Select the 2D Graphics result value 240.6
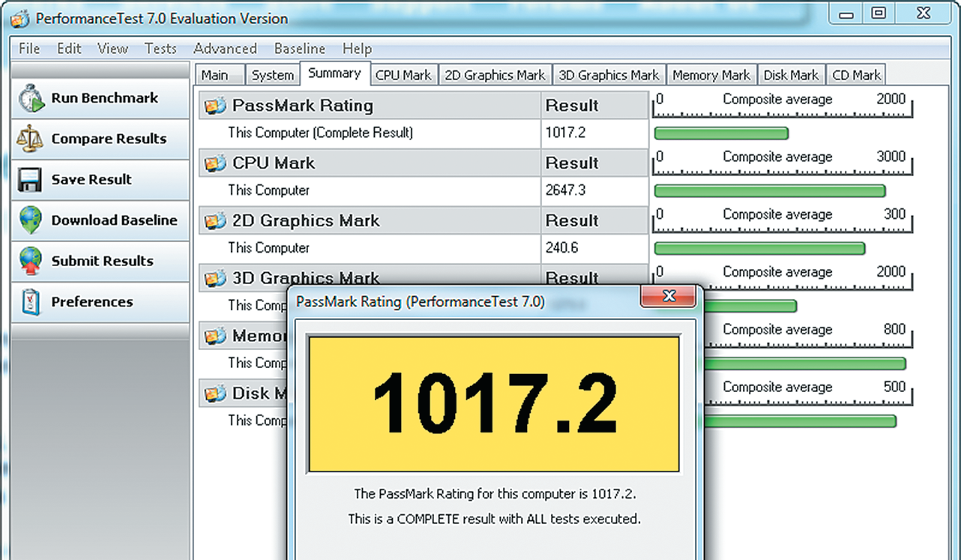 point(562,248)
